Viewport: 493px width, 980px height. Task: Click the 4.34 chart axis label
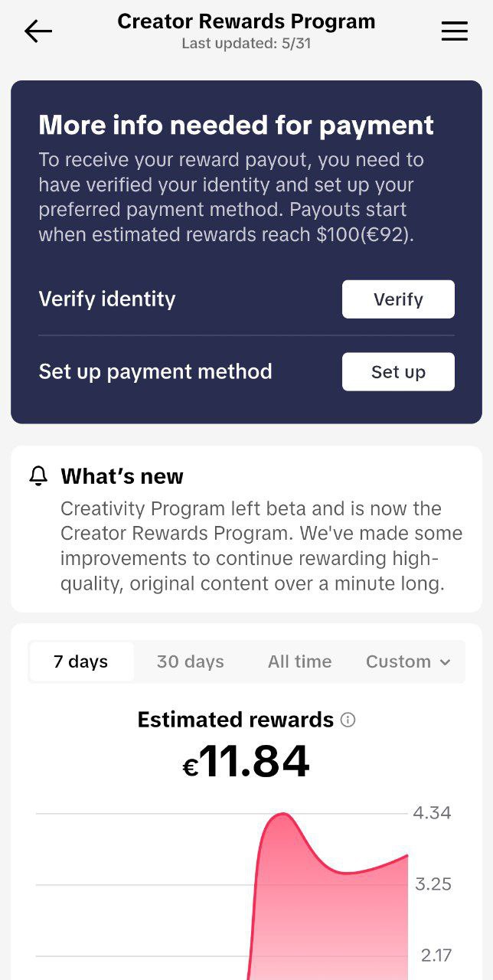[x=432, y=813]
